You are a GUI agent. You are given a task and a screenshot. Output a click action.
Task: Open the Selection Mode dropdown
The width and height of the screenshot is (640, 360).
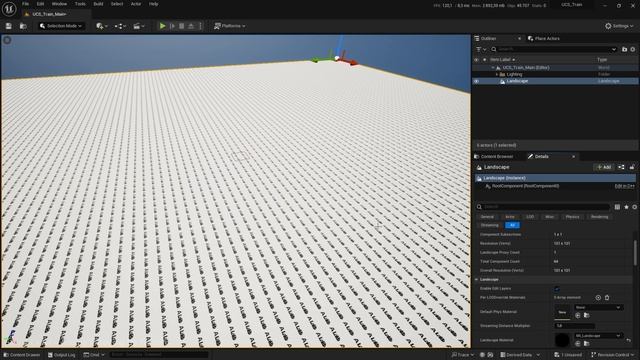[x=61, y=26]
